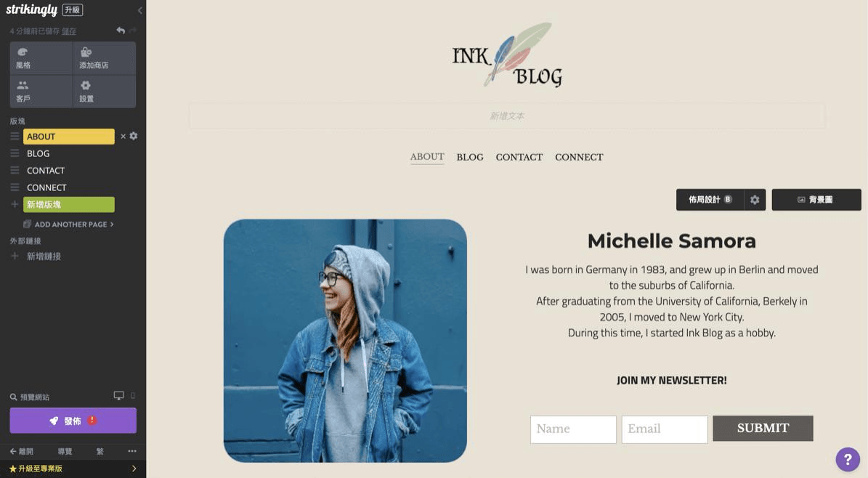Open the three-dots more menu in sidebar footer
This screenshot has height=478, width=868.
coord(131,451)
